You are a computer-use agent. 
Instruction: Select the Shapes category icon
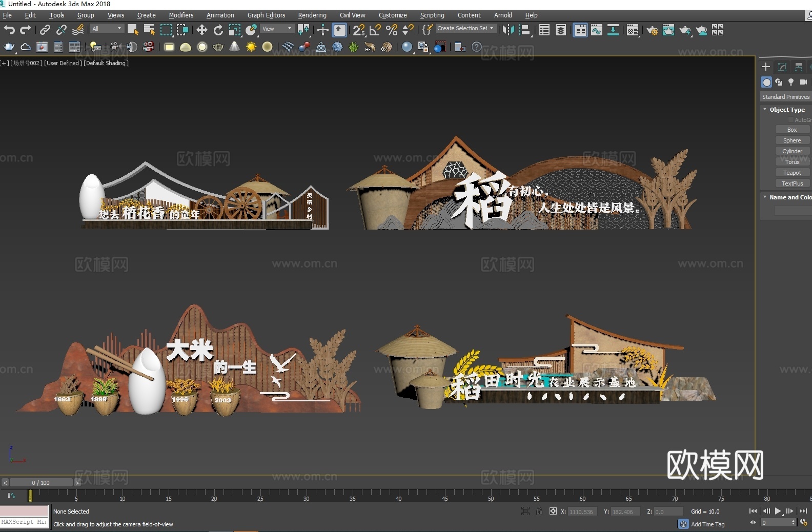click(x=779, y=82)
